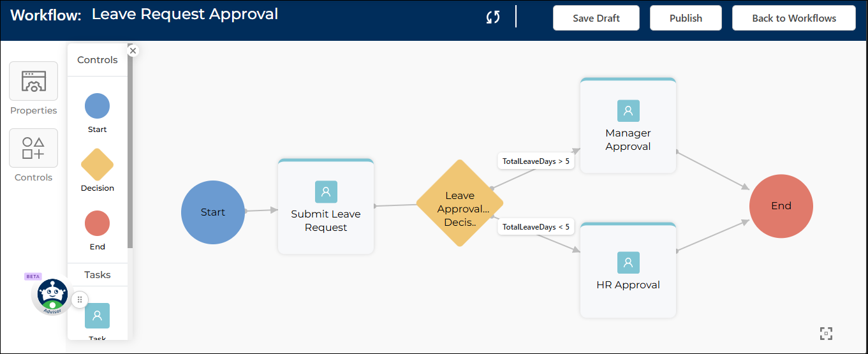The image size is (868, 354).
Task: Save the workflow as a draft
Action: [x=596, y=18]
